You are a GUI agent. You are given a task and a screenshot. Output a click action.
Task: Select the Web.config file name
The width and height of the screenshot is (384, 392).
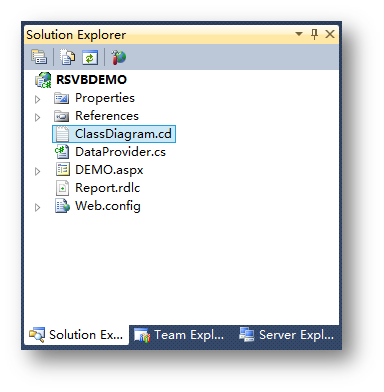pos(108,206)
